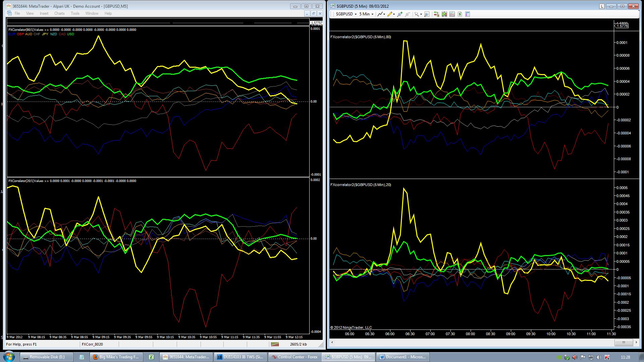Click the FXcorrelator2 80 indicator label
Image resolution: width=644 pixels, height=362 pixels.
[361, 37]
